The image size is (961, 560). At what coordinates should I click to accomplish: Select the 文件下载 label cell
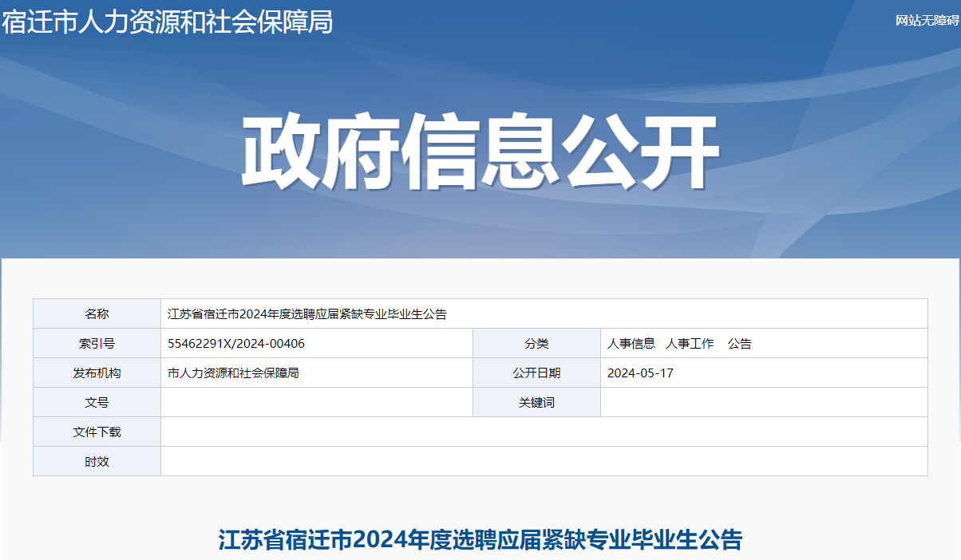point(97,432)
